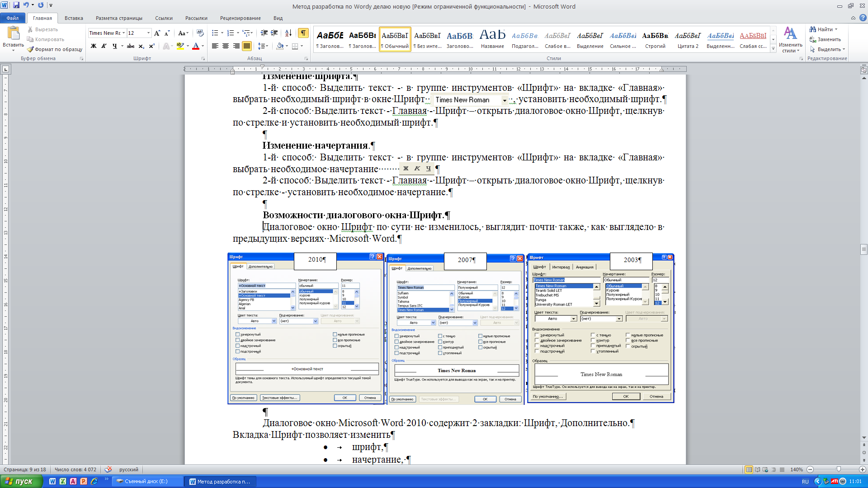Screen dimensions: 868x488
Task: Click the Subscript x₂ icon
Action: (142, 46)
